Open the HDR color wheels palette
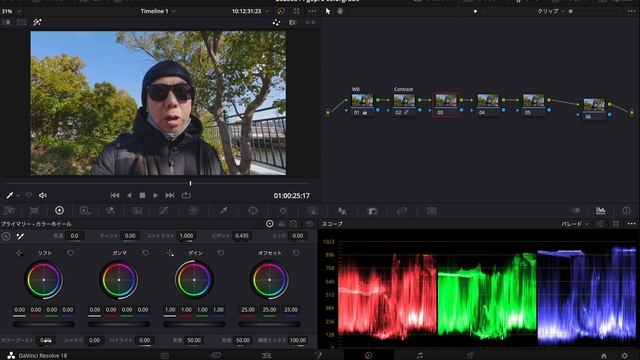Image resolution: width=640 pixels, height=360 pixels. (x=84, y=211)
